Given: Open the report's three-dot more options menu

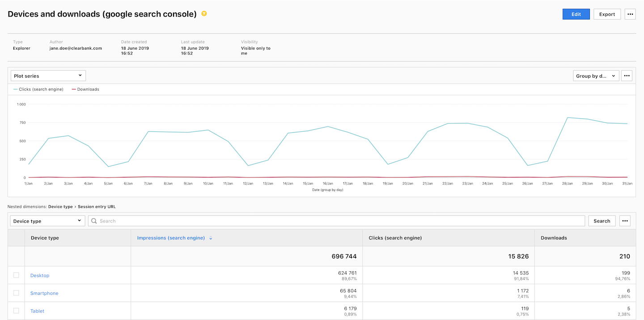Looking at the screenshot, I should point(630,14).
